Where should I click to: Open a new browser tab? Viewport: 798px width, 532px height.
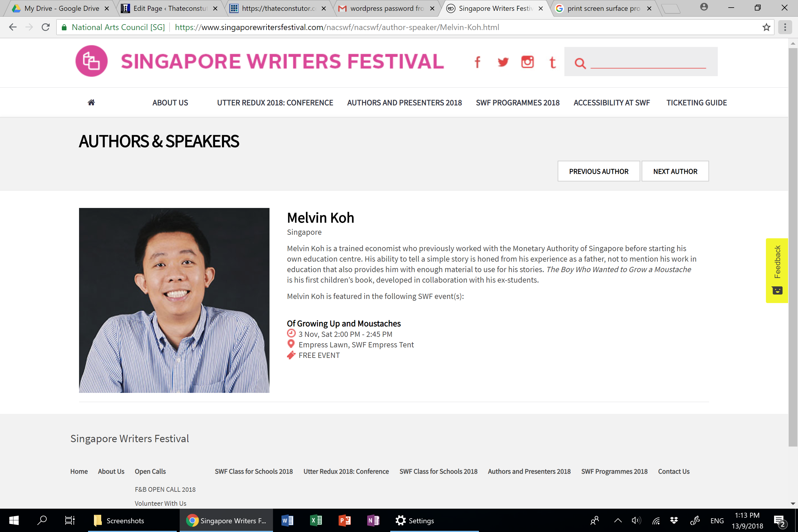[x=671, y=9]
